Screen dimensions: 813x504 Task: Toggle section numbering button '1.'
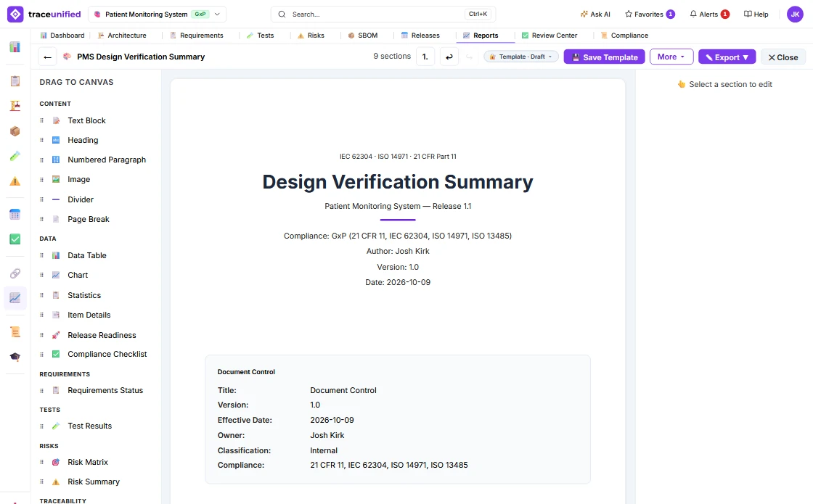[425, 57]
